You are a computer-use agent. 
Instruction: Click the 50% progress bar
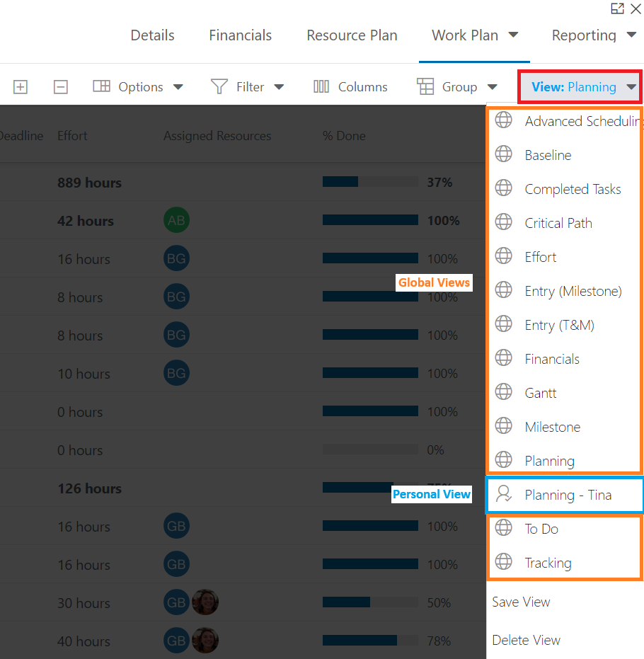(x=370, y=602)
